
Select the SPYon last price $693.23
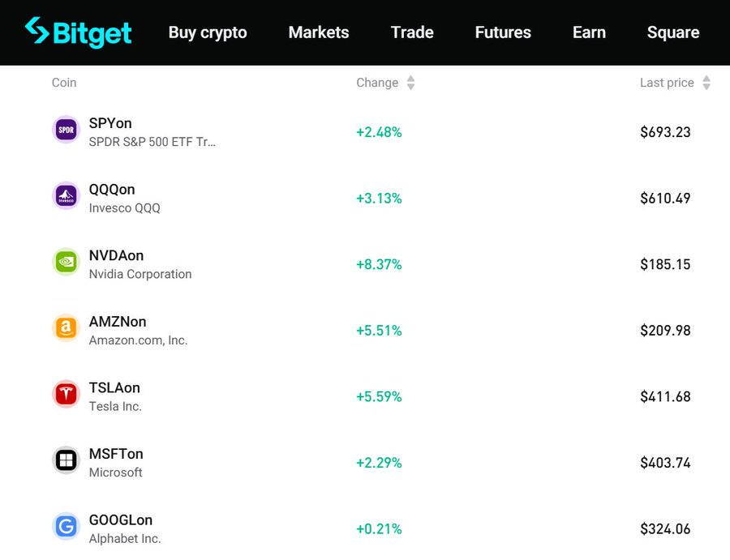point(665,132)
